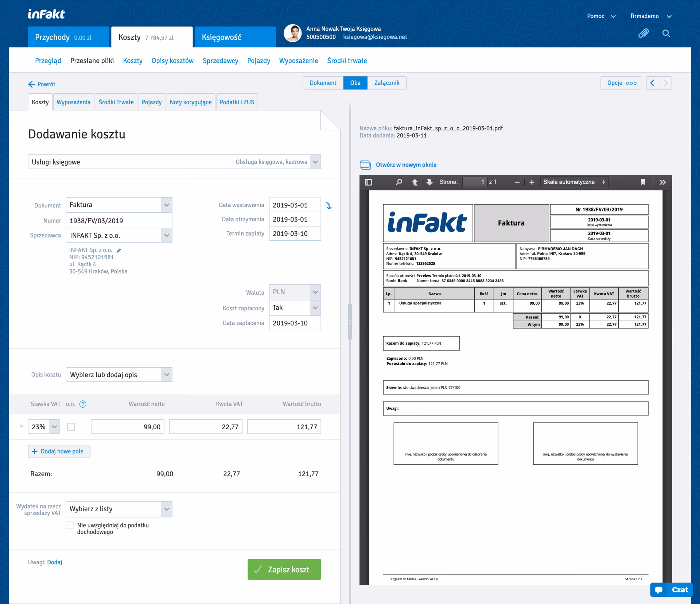The image size is (700, 604).
Task: Switch to the Wyposażenia tab
Action: (x=73, y=102)
